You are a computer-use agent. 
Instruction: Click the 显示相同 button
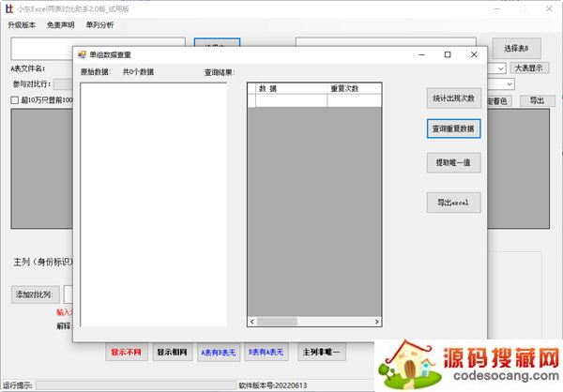[173, 353]
